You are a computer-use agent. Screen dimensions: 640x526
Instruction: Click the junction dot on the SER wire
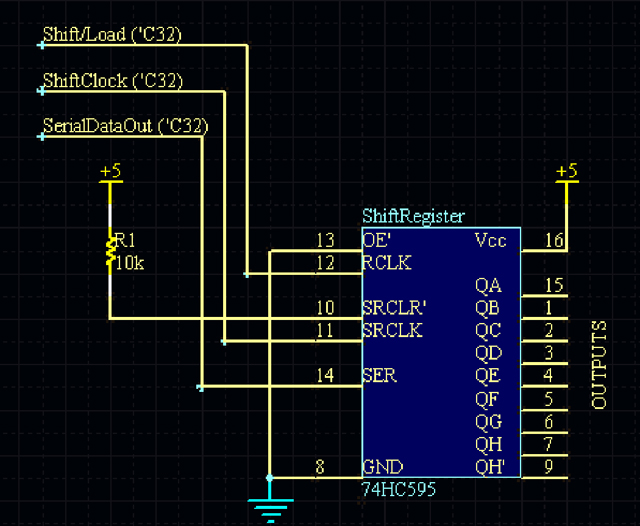coord(201,387)
